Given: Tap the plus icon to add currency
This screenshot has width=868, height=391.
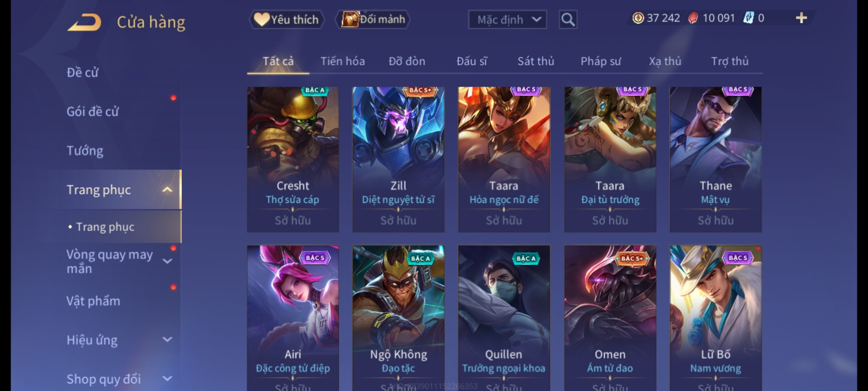Looking at the screenshot, I should pyautogui.click(x=801, y=18).
